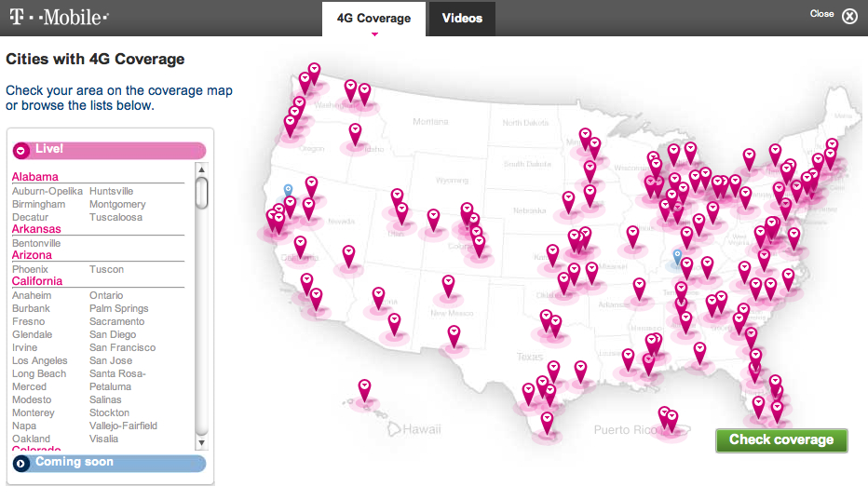The width and height of the screenshot is (868, 500).
Task: Click the southernmost Texas map pin
Action: [x=547, y=424]
